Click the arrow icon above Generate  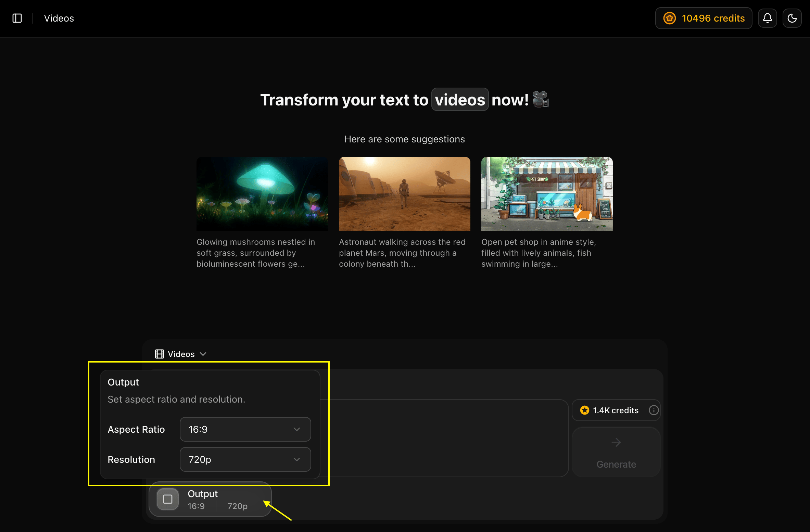(616, 442)
